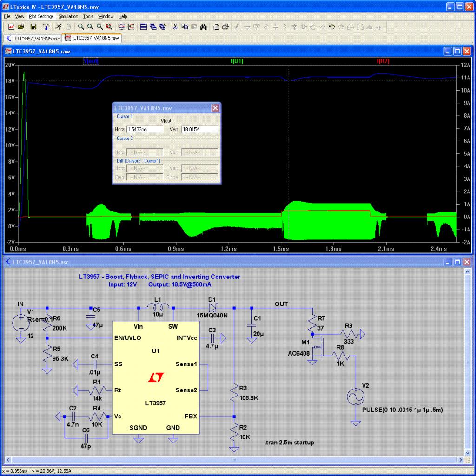Open the Control Panel hammer icon
This screenshot has width=476, height=476.
click(x=46, y=26)
